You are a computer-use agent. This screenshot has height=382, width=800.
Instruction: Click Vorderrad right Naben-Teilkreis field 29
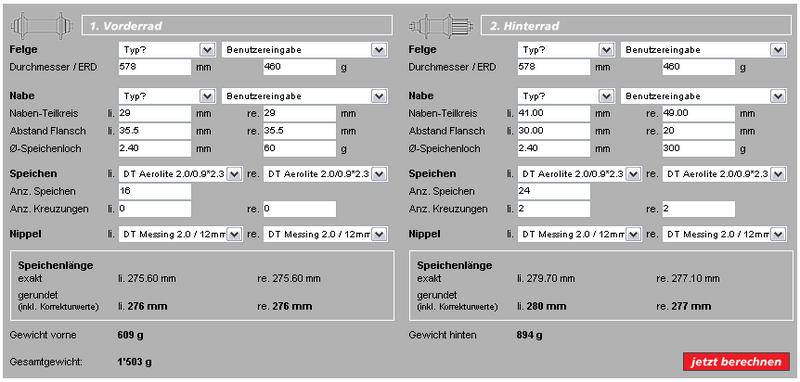[299, 114]
